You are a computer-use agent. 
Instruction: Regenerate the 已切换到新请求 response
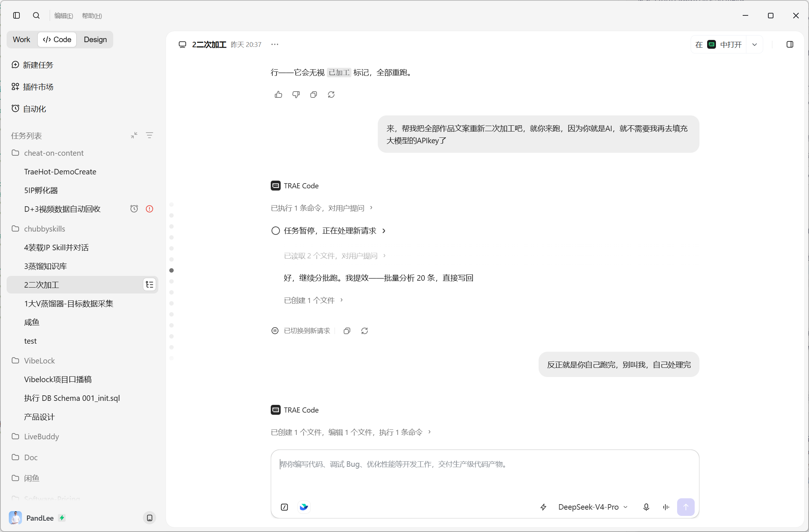[365, 331]
